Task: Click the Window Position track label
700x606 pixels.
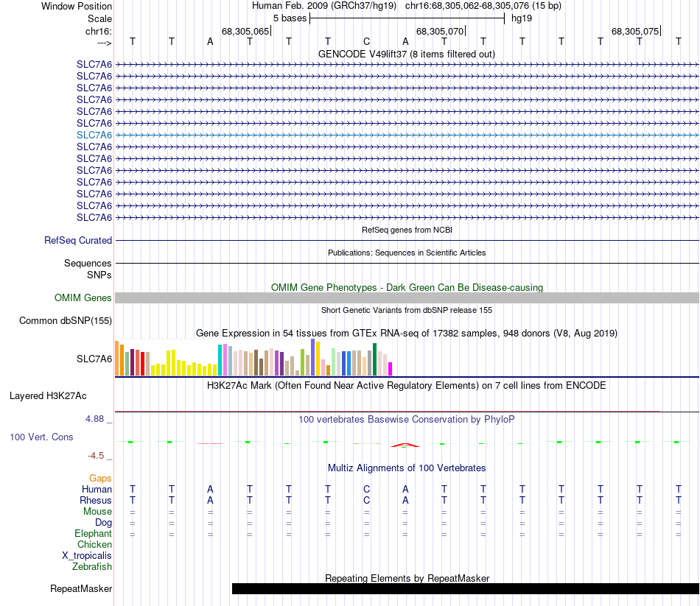Action: click(x=77, y=6)
